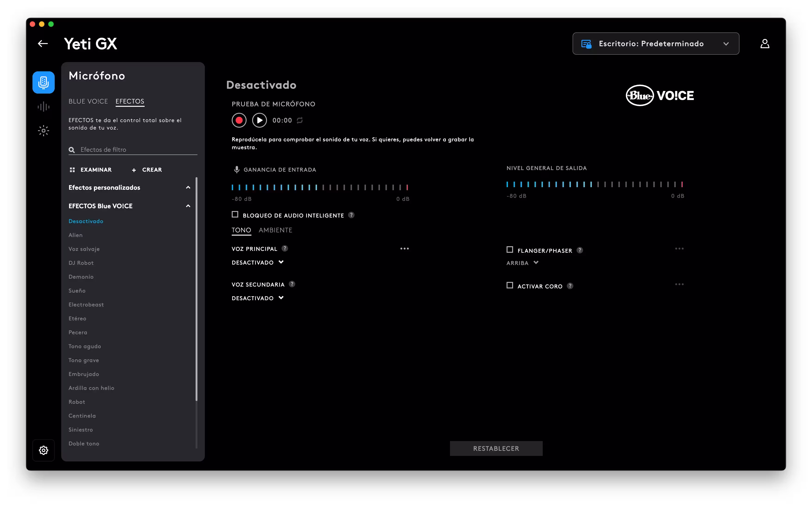
Task: Click the profile desktop icon in selector
Action: click(x=586, y=44)
